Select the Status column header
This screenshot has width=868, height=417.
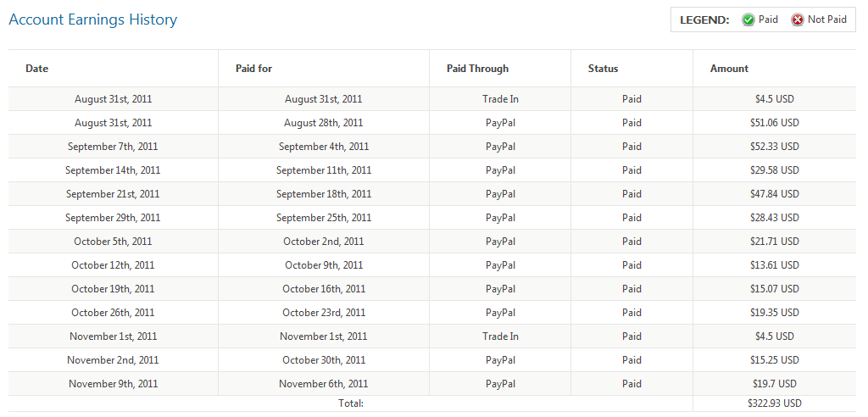603,69
